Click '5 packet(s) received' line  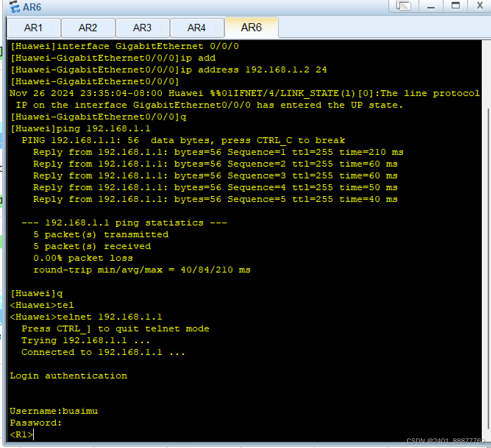coord(92,246)
